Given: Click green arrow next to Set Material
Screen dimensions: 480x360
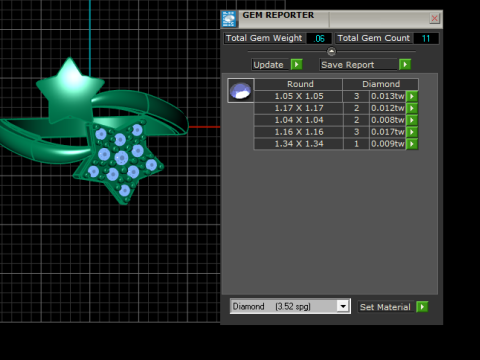Looking at the screenshot, I should click(422, 307).
